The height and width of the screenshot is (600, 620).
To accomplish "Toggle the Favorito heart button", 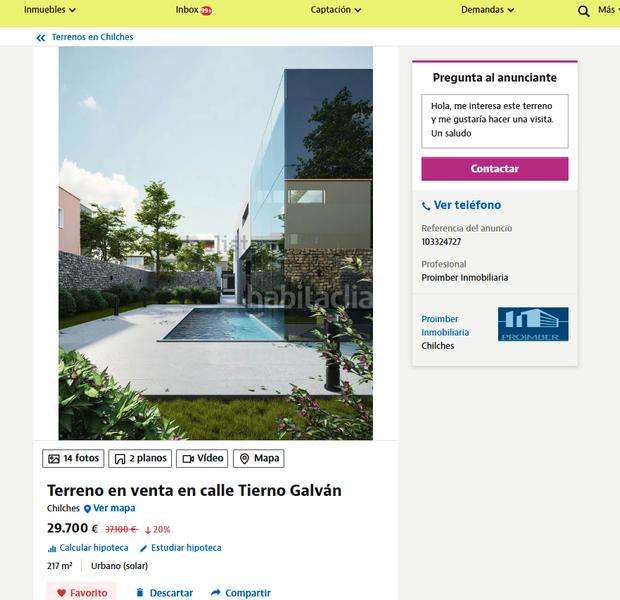I will point(82,592).
